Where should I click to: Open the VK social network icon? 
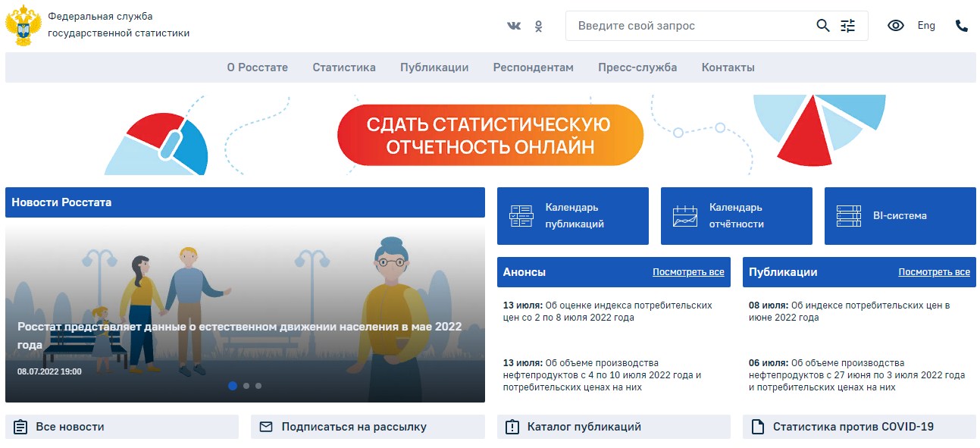click(x=514, y=26)
